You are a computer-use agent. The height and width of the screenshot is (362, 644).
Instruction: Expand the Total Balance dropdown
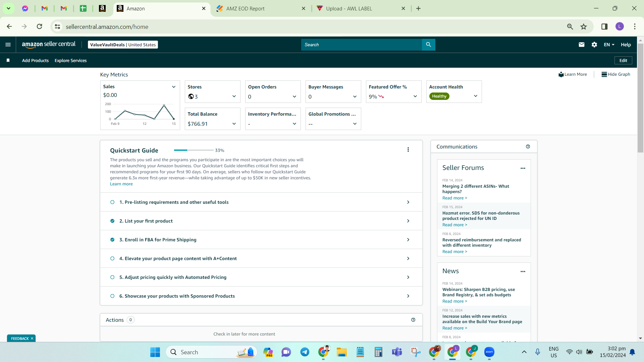tap(234, 124)
